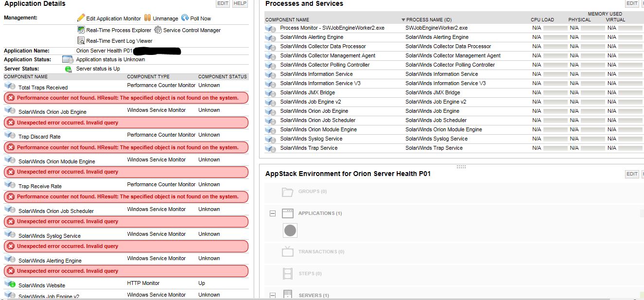
Task: Open the Trap Receive Rate component
Action: coord(40,186)
